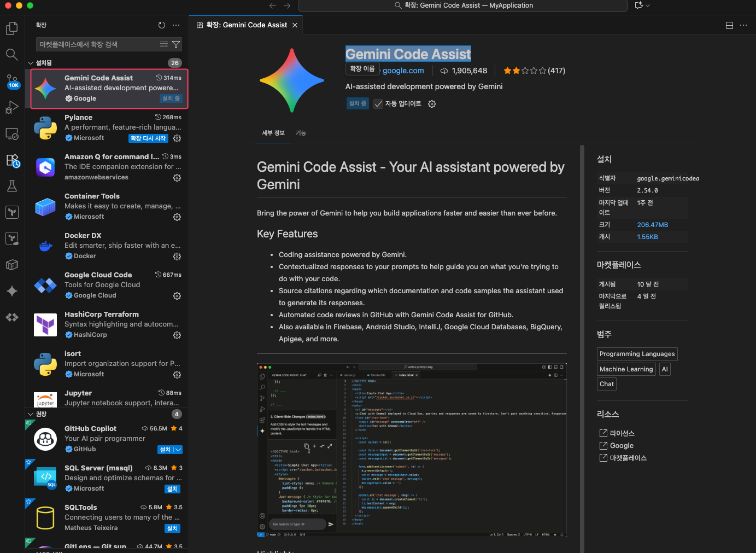Open GitHub Copilot install dropdown arrow

(x=178, y=450)
